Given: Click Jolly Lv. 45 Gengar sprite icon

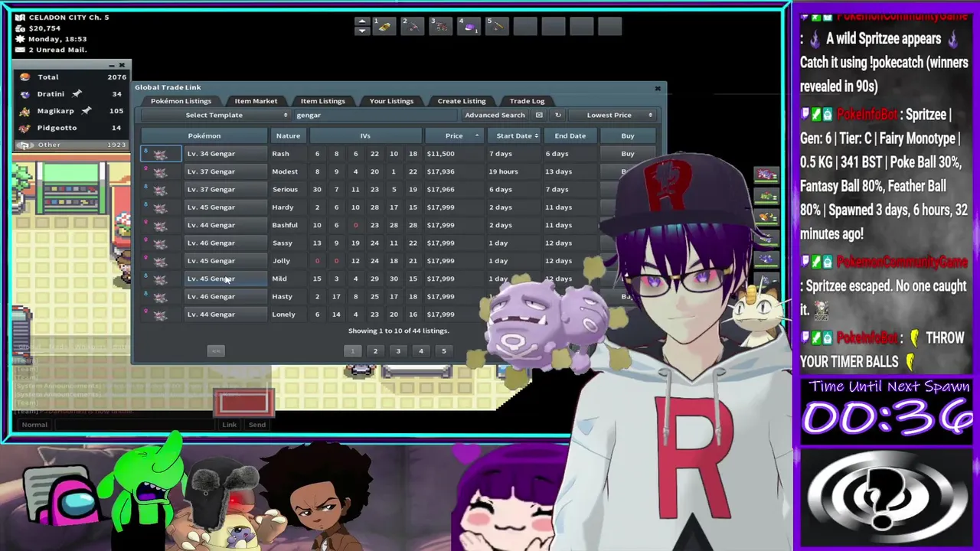Looking at the screenshot, I should tap(160, 261).
